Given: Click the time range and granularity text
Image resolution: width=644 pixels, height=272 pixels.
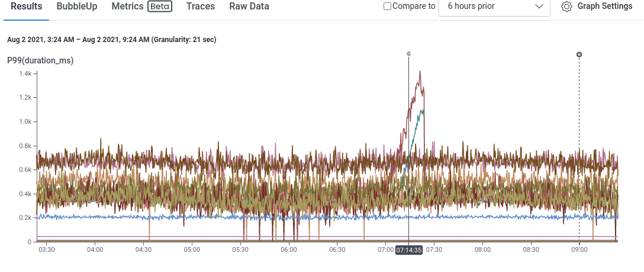Looking at the screenshot, I should pos(111,40).
